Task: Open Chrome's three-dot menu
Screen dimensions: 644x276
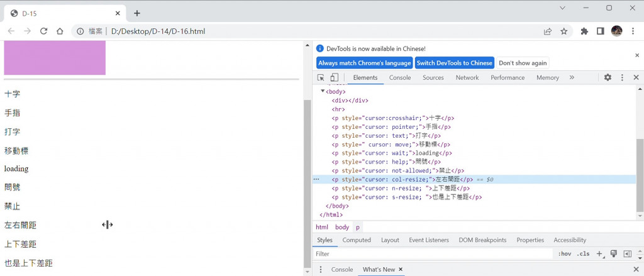Action: pos(633,31)
